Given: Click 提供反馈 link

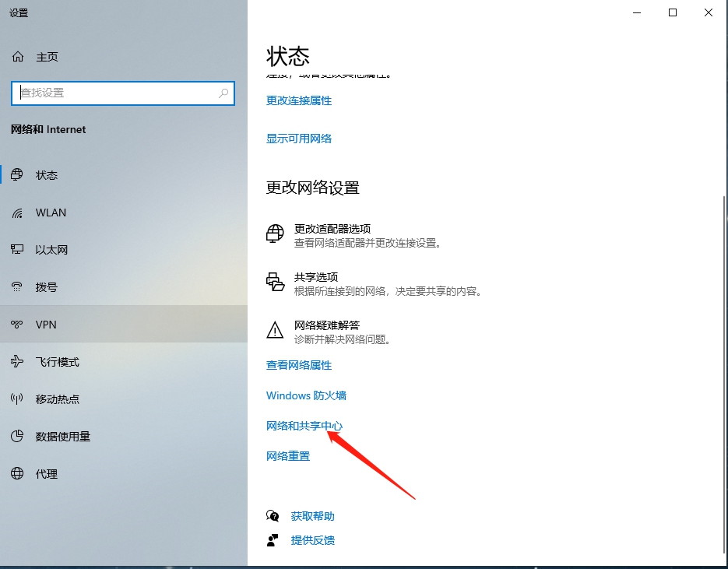Looking at the screenshot, I should [312, 540].
